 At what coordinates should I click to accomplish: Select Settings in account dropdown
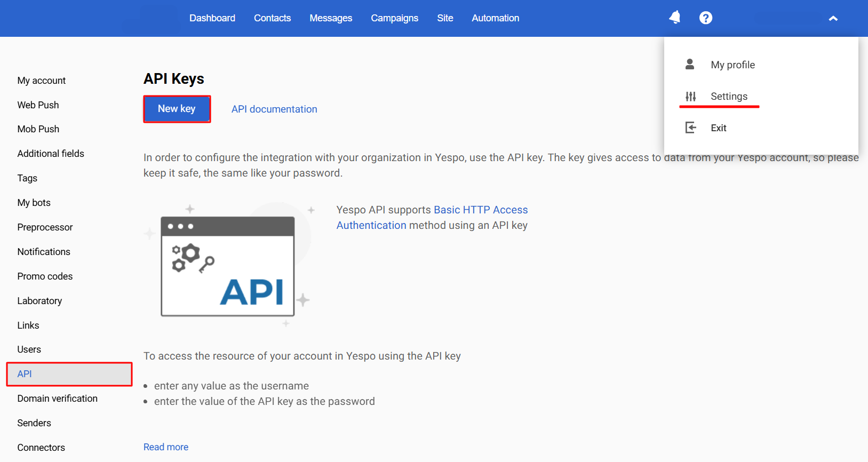tap(729, 97)
